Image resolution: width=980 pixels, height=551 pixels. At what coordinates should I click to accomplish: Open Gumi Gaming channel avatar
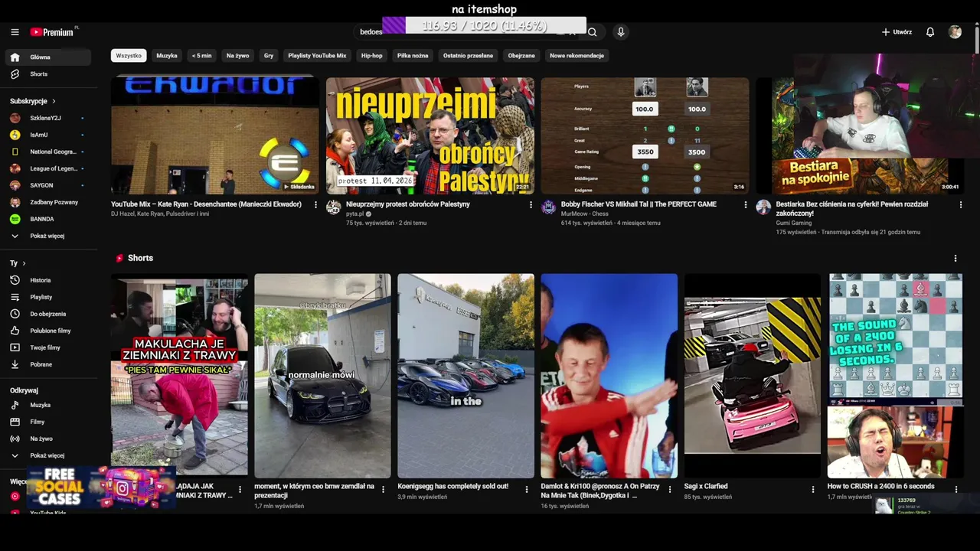point(763,207)
